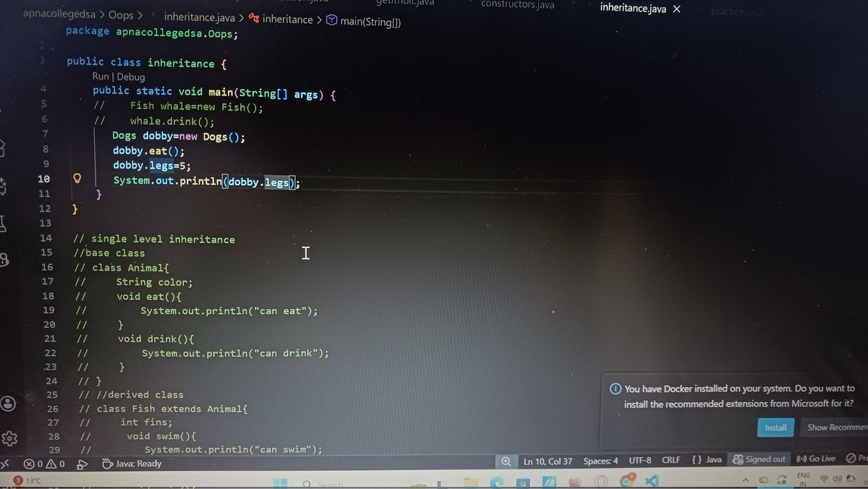This screenshot has height=489, width=868.
Task: Click the 'class Fish extends Animal{' comment line
Action: tap(163, 409)
